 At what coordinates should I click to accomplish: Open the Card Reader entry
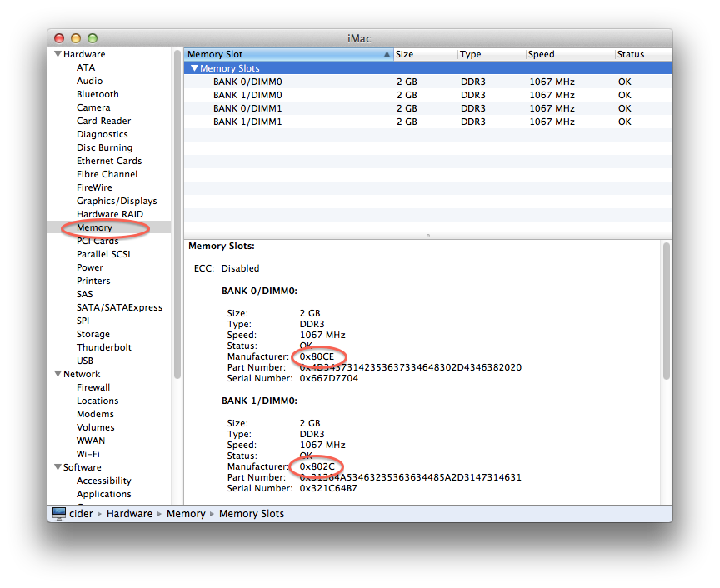[104, 121]
